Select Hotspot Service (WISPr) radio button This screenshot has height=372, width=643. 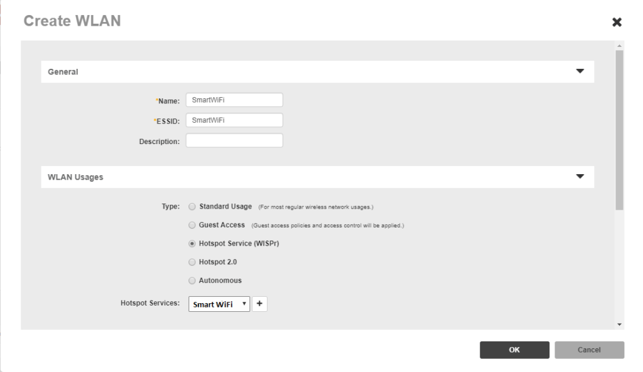(192, 244)
